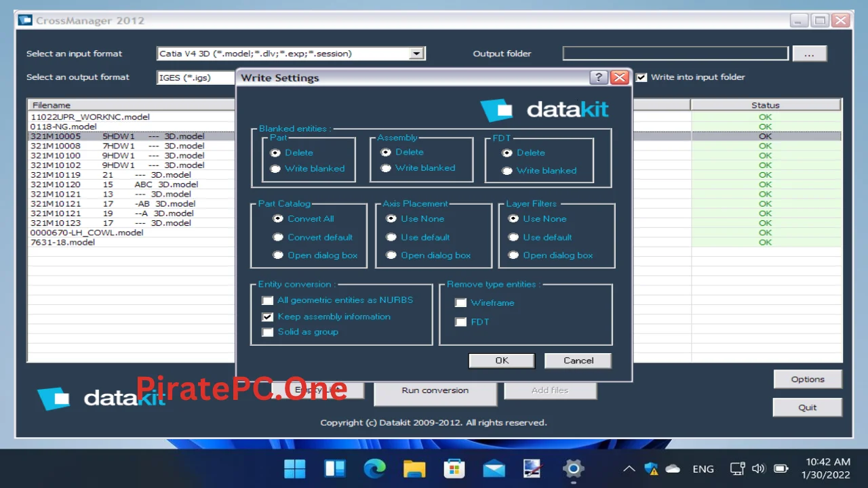Image resolution: width=868 pixels, height=488 pixels.
Task: Close the Write Settings dialog
Action: (x=619, y=77)
